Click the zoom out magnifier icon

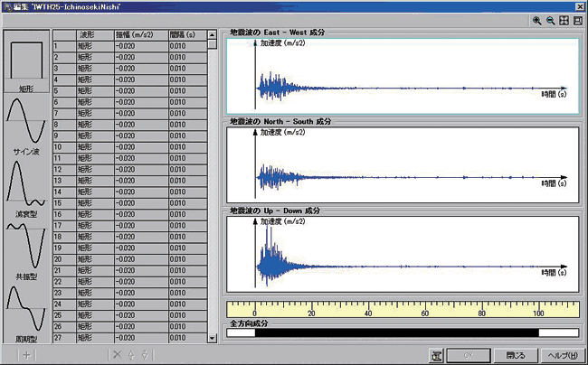[x=550, y=20]
